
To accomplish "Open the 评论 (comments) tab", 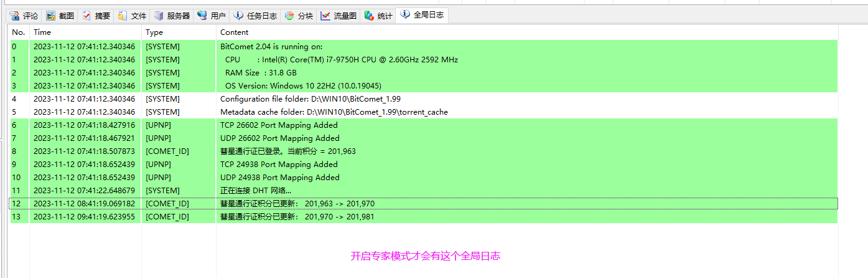I will click(x=24, y=16).
